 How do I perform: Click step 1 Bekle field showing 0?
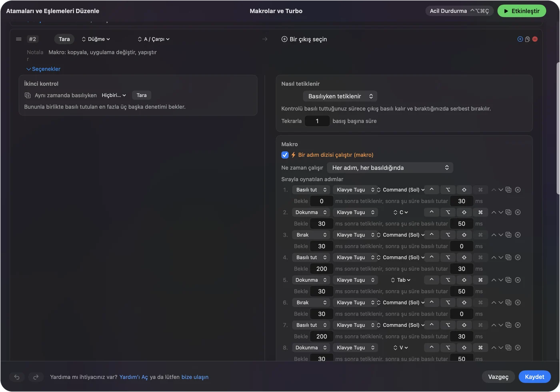click(322, 201)
